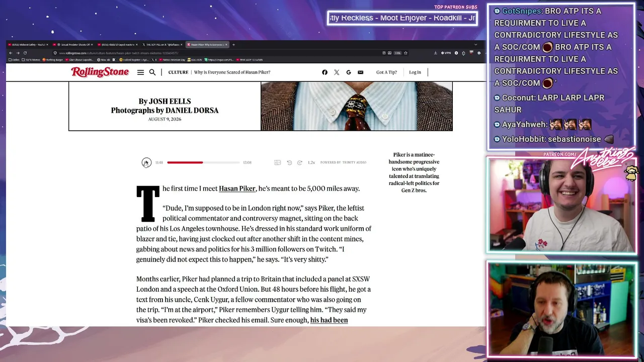This screenshot has width=644, height=362.
Task: Open the Clair Obscur bookmark
Action: [x=79, y=60]
